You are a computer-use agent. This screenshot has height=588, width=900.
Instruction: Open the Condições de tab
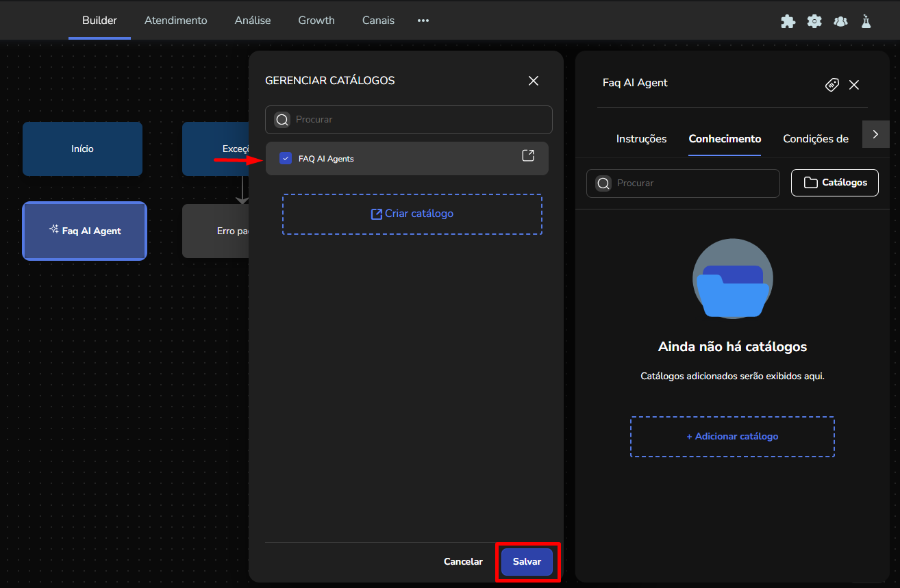point(815,139)
